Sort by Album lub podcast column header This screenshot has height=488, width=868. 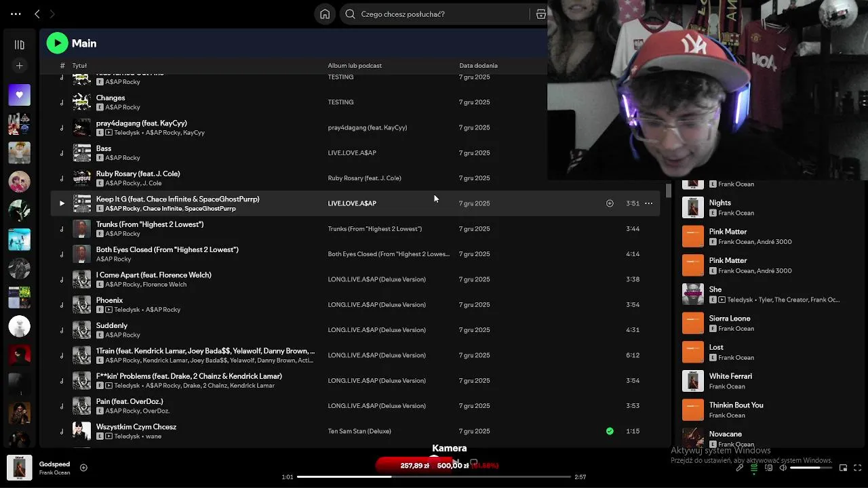click(x=355, y=66)
